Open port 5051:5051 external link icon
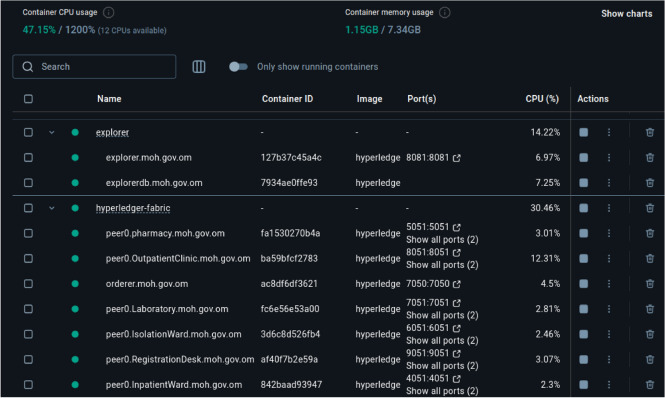The image size is (665, 398). (456, 227)
